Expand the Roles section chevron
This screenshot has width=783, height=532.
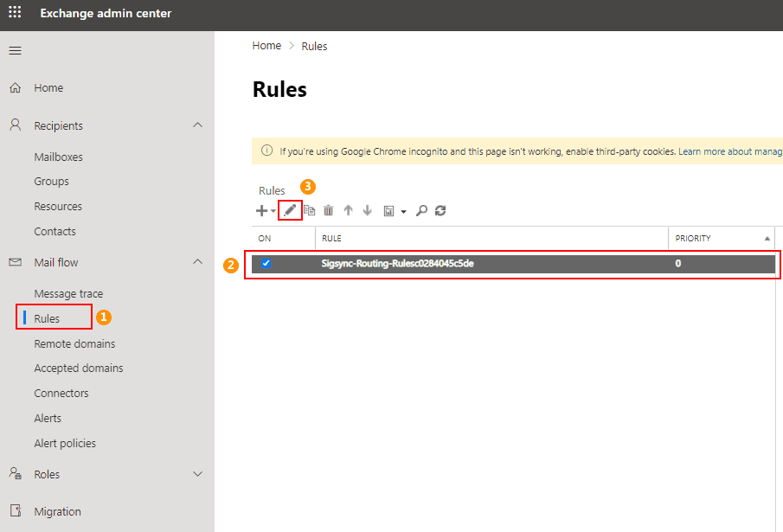pos(197,474)
